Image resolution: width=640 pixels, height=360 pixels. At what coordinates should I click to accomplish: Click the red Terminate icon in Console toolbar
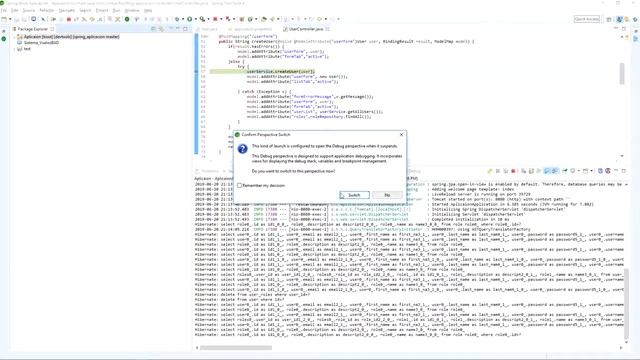(x=513, y=171)
